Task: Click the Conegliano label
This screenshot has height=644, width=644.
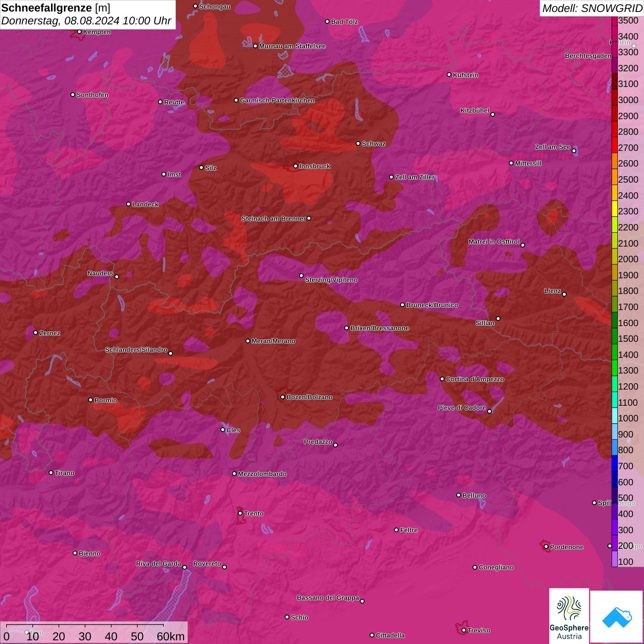Action: [496, 567]
